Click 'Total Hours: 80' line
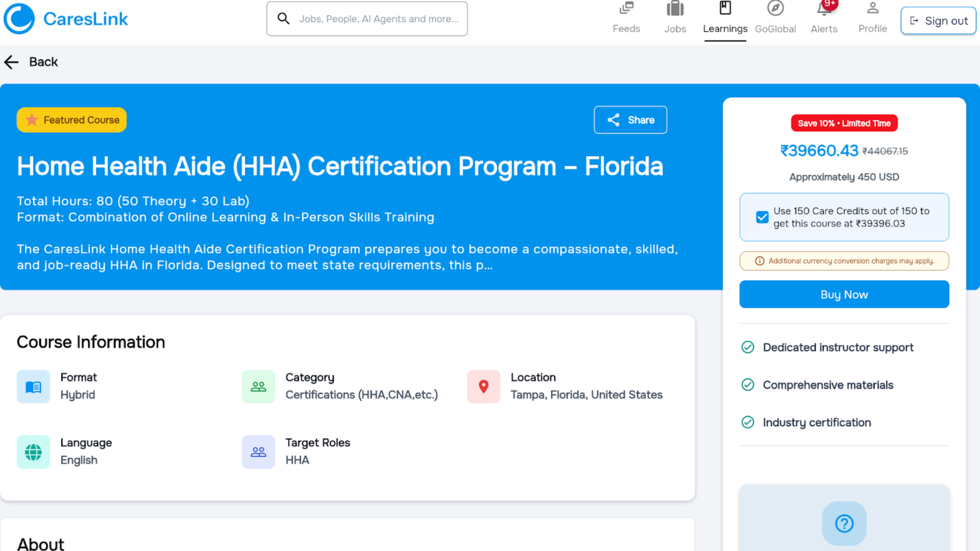This screenshot has width=980, height=551. [x=133, y=201]
